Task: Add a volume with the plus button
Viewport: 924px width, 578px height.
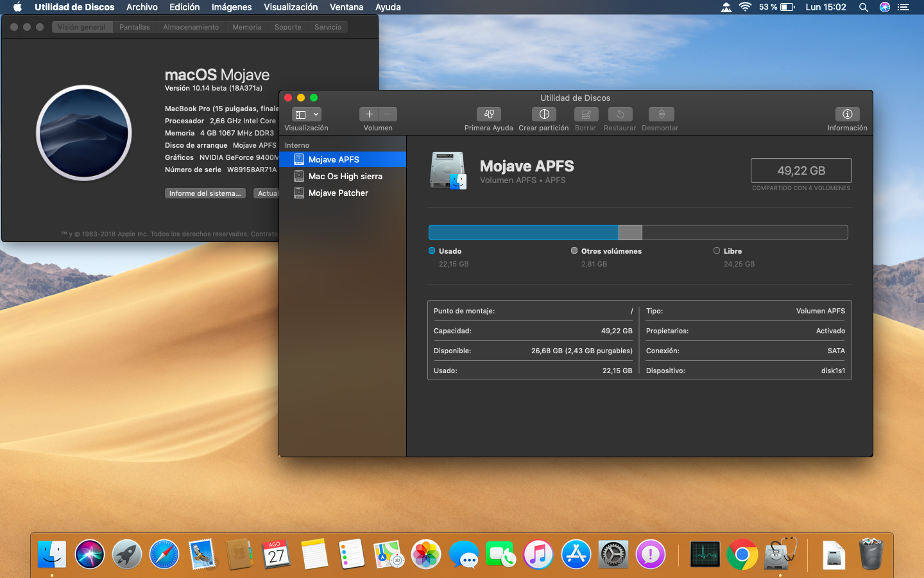Action: point(369,114)
